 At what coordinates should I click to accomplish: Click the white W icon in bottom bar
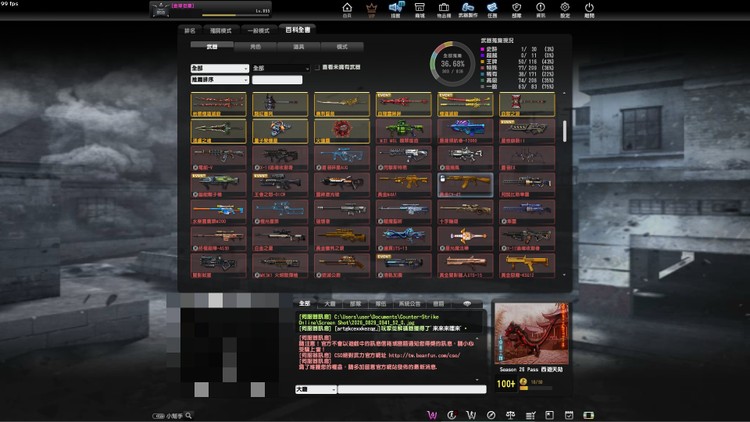tap(471, 415)
